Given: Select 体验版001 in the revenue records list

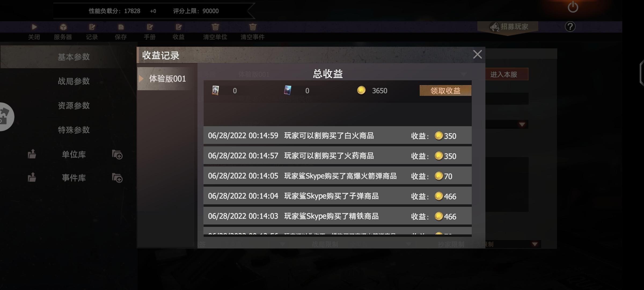Looking at the screenshot, I should pos(167,79).
